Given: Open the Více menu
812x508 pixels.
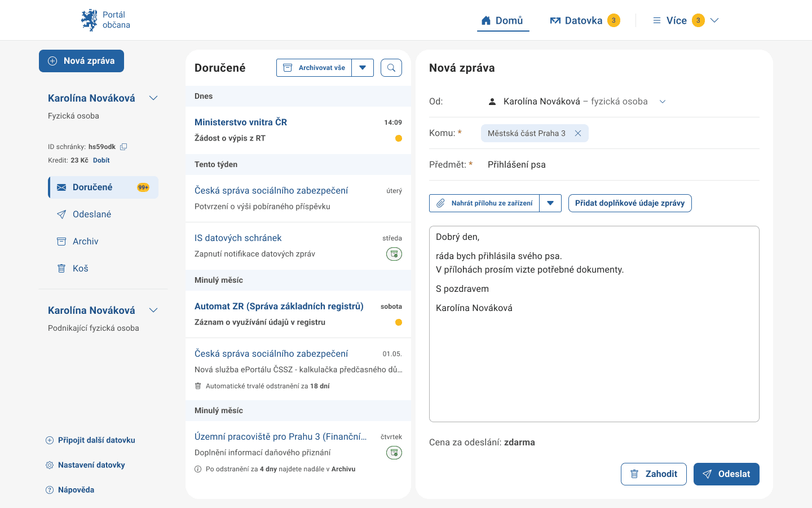Looking at the screenshot, I should (685, 20).
